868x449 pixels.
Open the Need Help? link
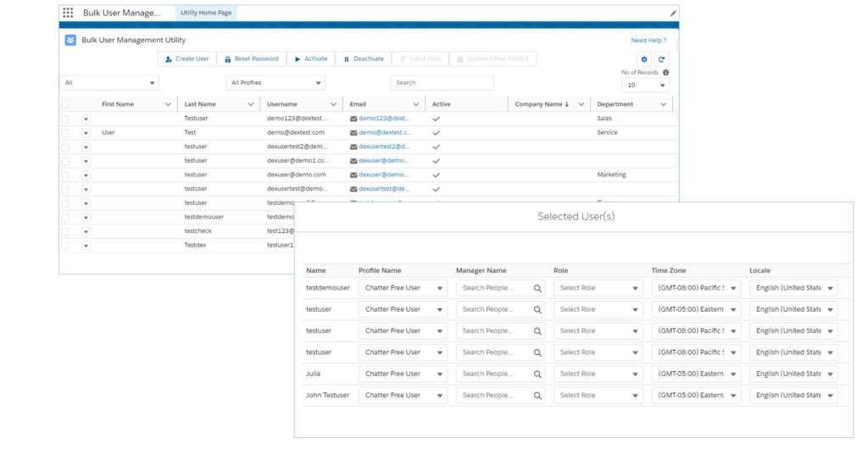pyautogui.click(x=648, y=41)
